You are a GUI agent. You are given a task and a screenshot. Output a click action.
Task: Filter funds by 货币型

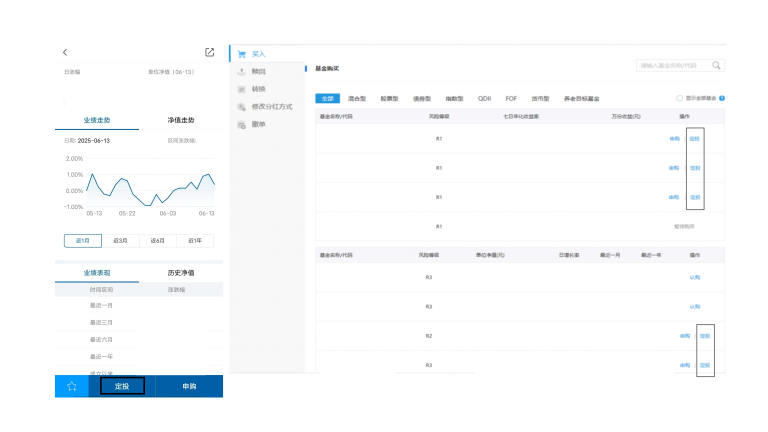[x=540, y=98]
